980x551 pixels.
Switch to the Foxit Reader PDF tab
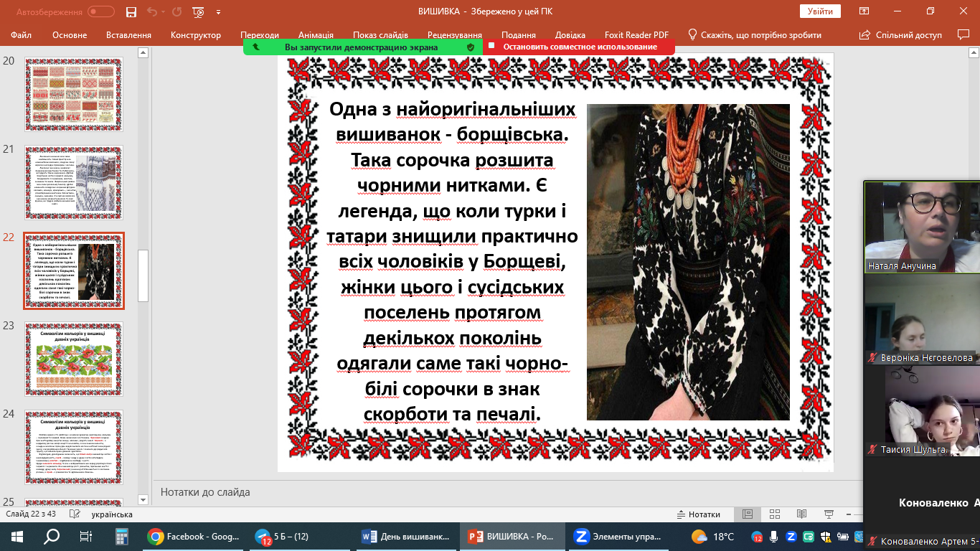[x=635, y=35]
